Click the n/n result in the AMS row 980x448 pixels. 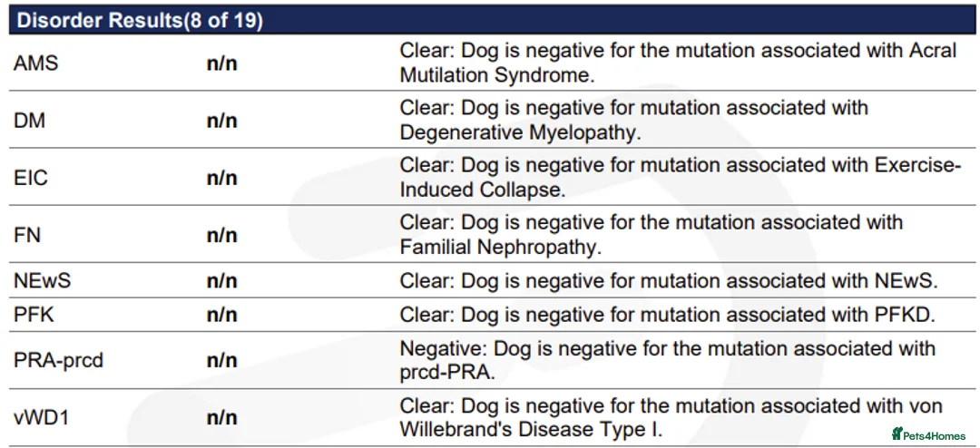point(221,64)
